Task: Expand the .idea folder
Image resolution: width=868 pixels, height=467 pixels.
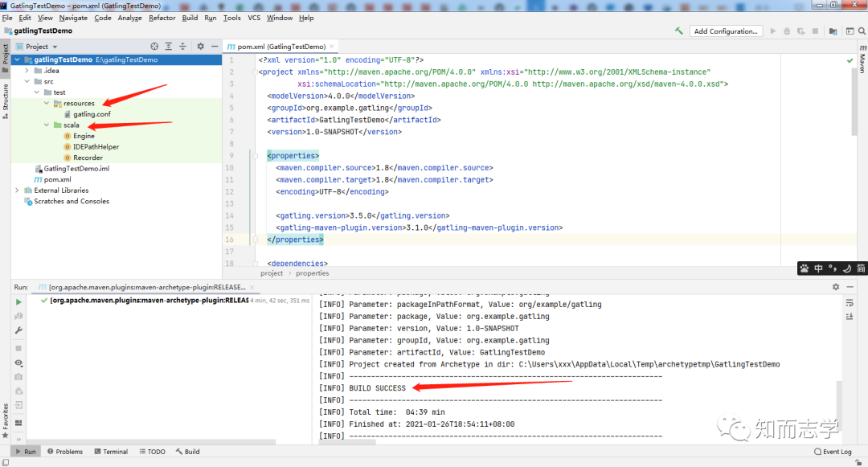Action: (x=27, y=71)
